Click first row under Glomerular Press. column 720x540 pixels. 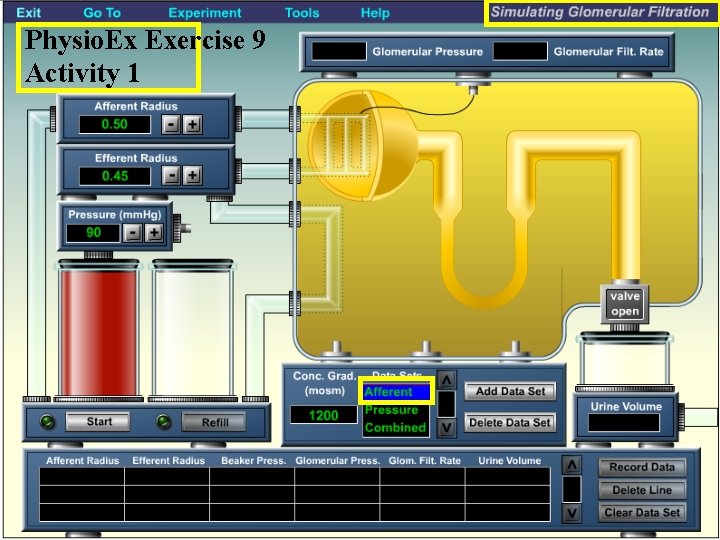tap(338, 476)
